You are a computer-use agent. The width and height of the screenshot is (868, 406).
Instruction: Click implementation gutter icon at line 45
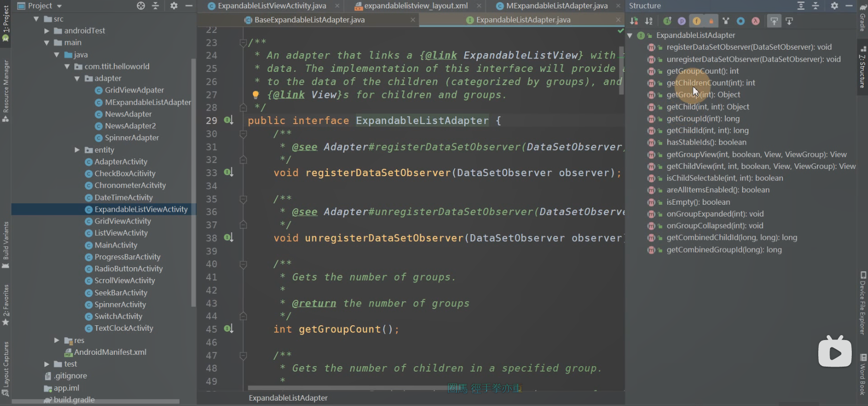[x=228, y=329]
